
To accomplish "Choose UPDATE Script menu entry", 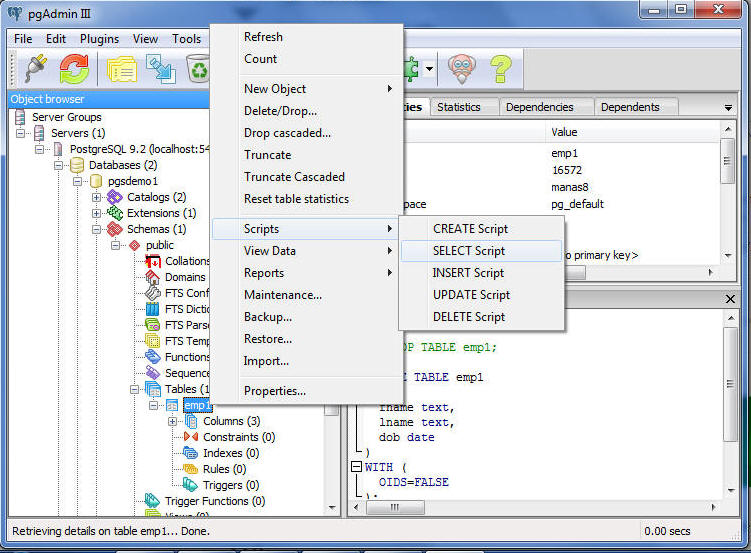I will [x=480, y=295].
